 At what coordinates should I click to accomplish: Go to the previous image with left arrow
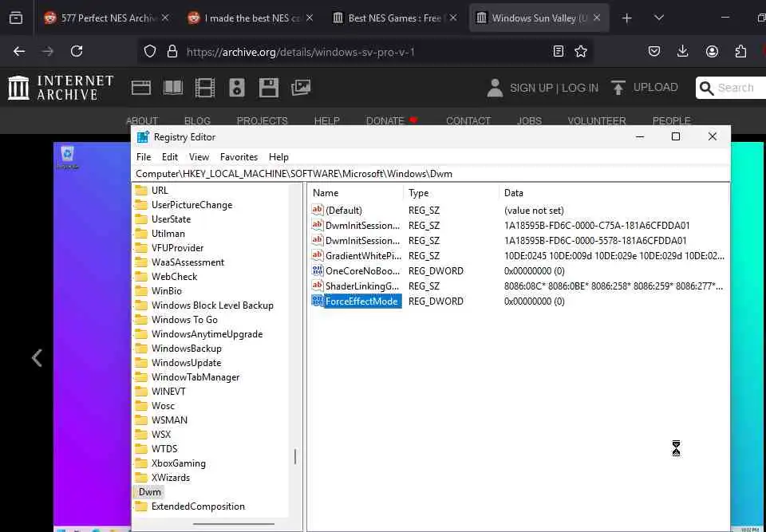38,358
